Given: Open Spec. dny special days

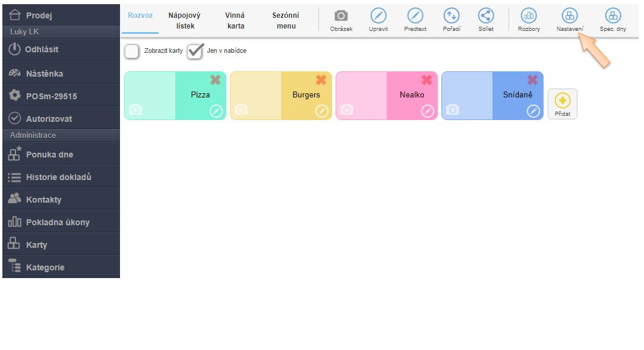Looking at the screenshot, I should coord(613,17).
